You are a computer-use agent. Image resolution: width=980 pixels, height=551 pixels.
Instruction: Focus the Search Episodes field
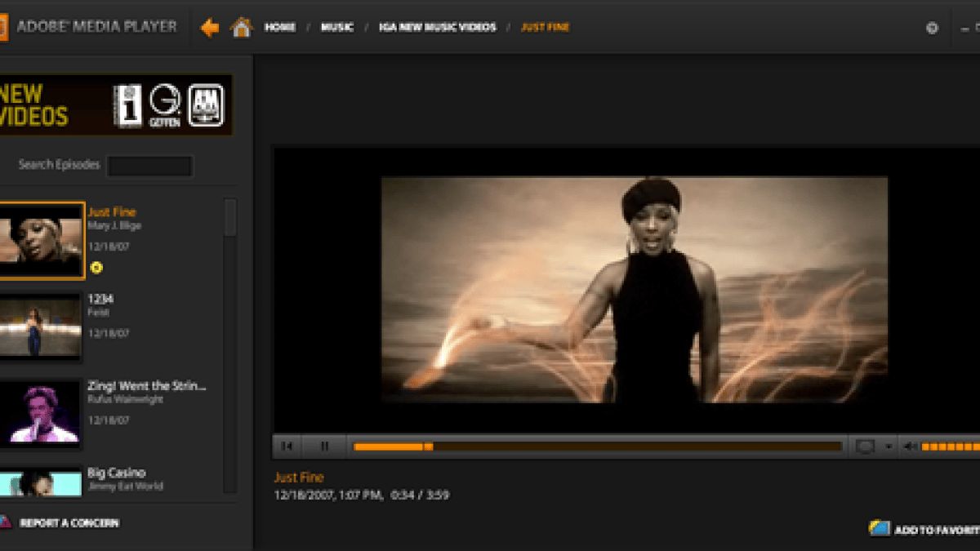pos(150,166)
